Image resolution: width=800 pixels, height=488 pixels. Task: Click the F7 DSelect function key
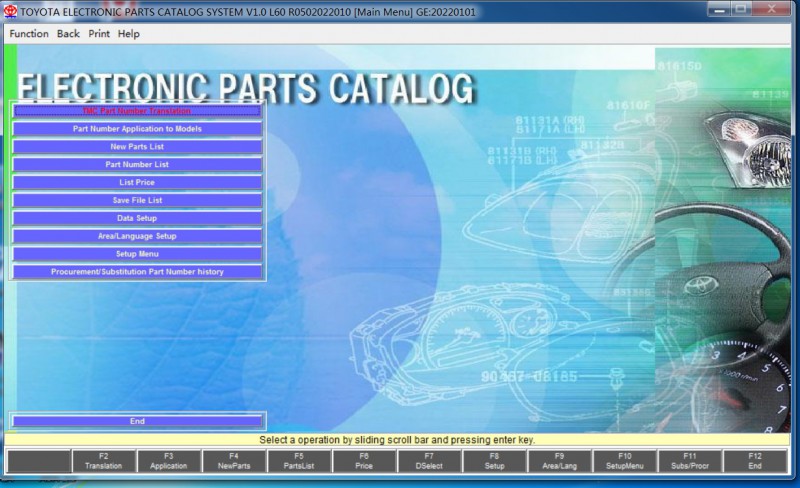point(429,461)
